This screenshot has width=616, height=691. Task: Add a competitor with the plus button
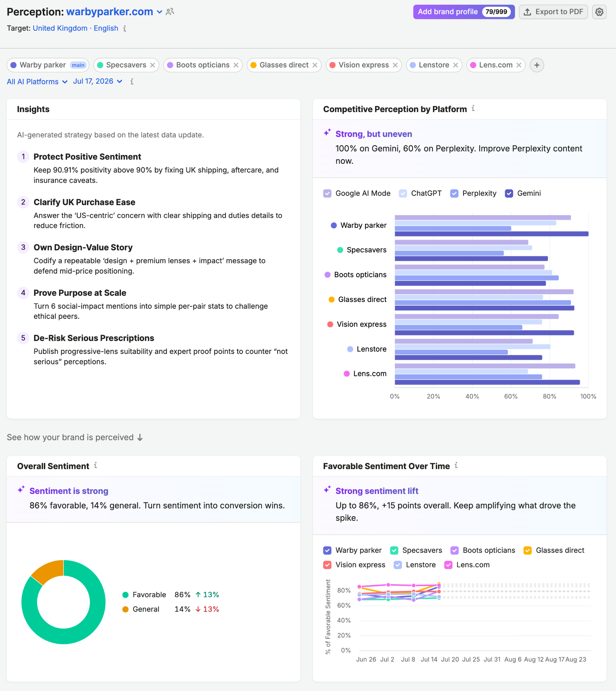point(537,65)
